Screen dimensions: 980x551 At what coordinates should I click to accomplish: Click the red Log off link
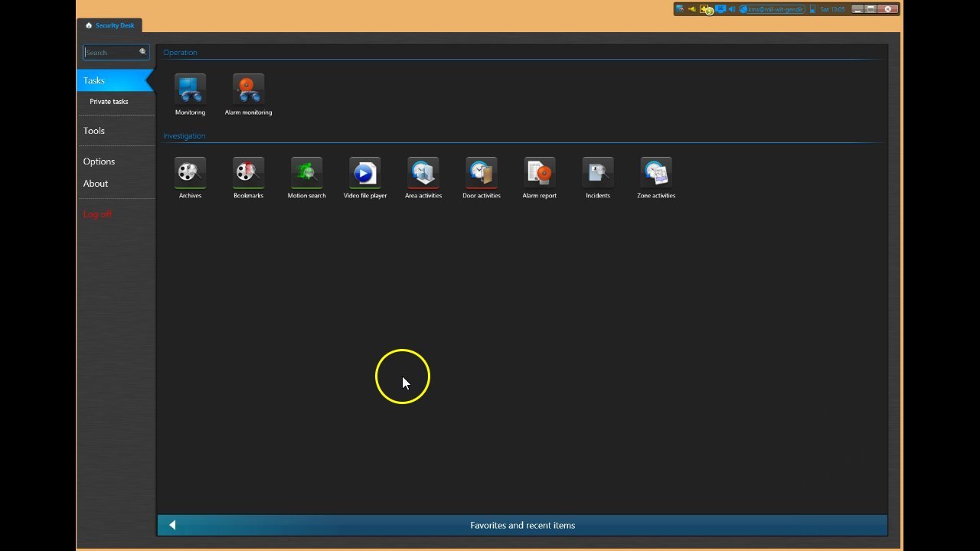tap(97, 214)
